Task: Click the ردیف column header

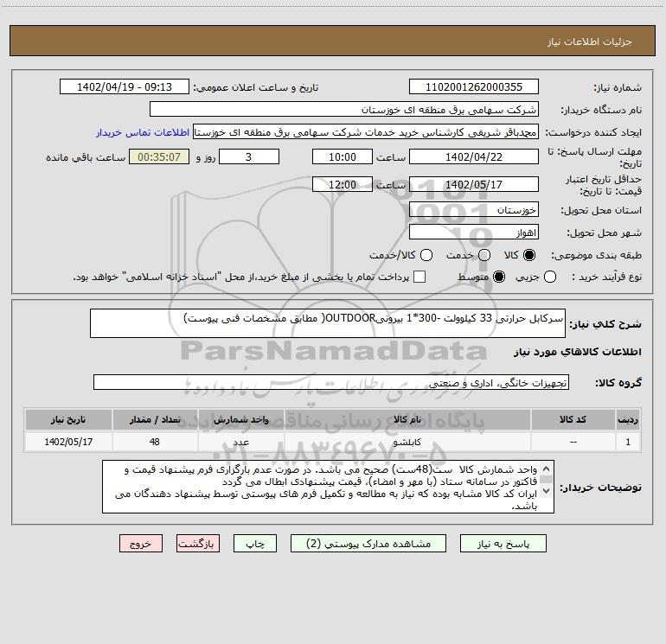Action: (628, 419)
